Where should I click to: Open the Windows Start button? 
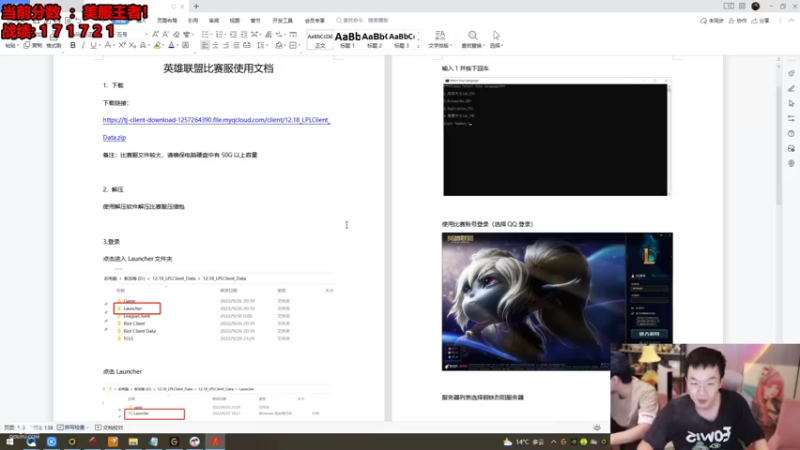point(10,441)
